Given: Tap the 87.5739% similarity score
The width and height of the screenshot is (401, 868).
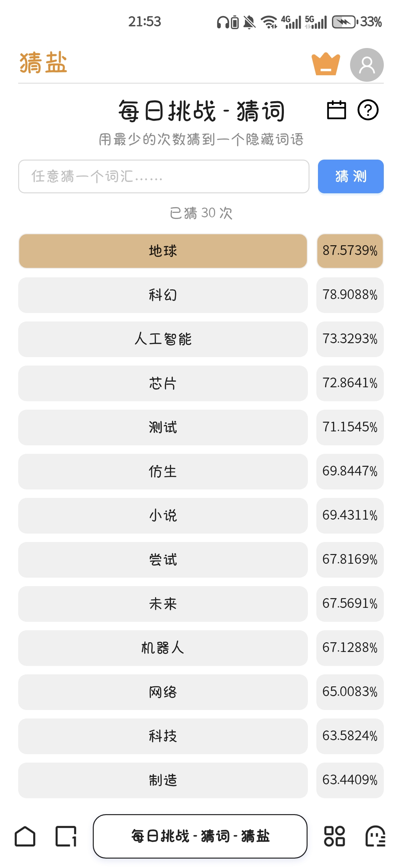Looking at the screenshot, I should pyautogui.click(x=350, y=251).
